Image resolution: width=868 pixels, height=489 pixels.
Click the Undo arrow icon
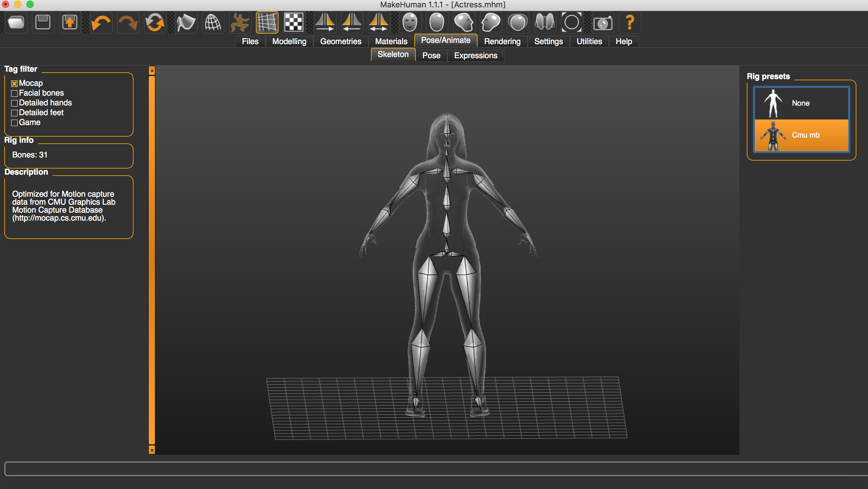coord(101,23)
